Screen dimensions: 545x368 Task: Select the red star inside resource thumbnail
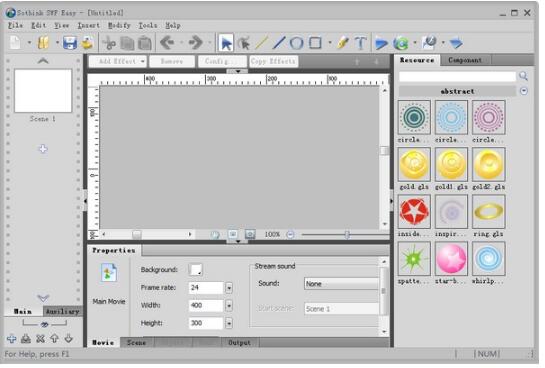414,211
